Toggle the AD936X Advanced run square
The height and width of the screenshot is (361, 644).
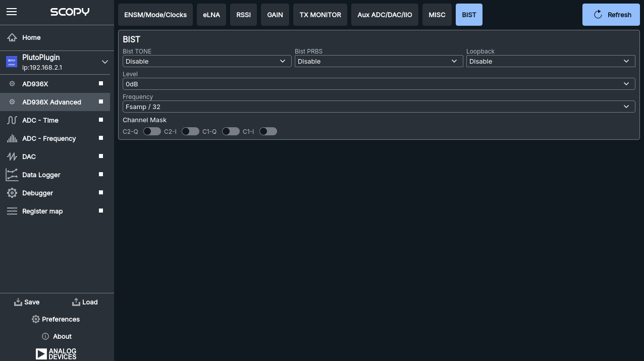click(x=101, y=101)
